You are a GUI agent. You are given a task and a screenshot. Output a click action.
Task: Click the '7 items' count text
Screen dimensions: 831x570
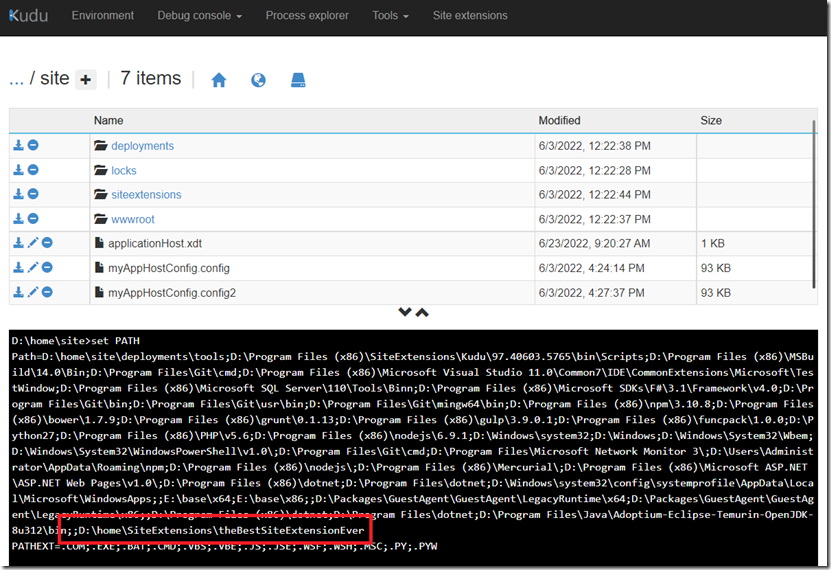coord(151,78)
